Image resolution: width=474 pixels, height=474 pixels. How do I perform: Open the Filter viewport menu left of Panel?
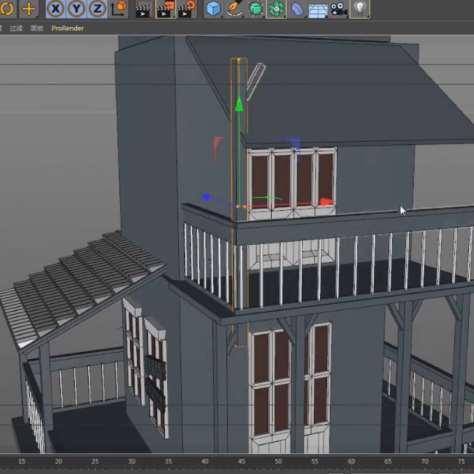click(x=16, y=28)
